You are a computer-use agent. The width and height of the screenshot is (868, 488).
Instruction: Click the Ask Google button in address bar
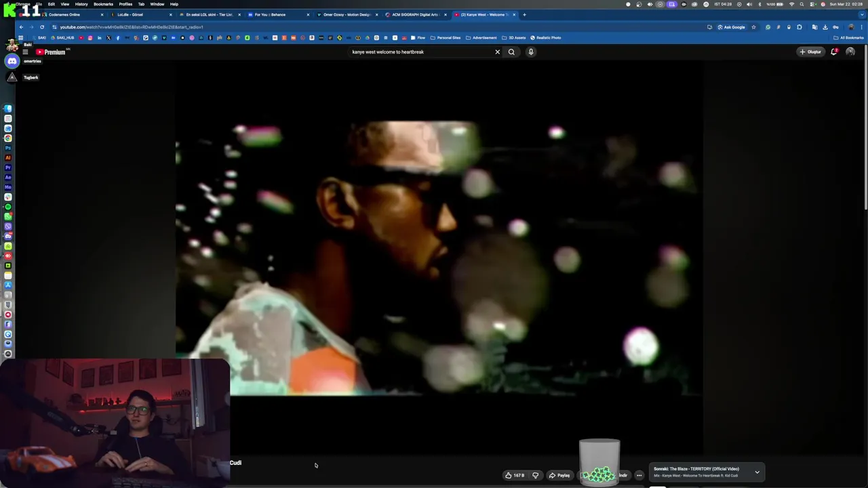731,27
